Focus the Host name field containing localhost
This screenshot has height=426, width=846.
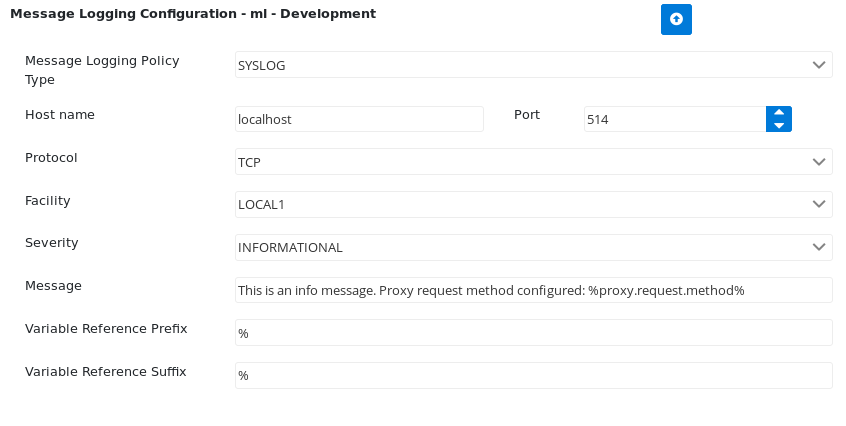tap(359, 119)
